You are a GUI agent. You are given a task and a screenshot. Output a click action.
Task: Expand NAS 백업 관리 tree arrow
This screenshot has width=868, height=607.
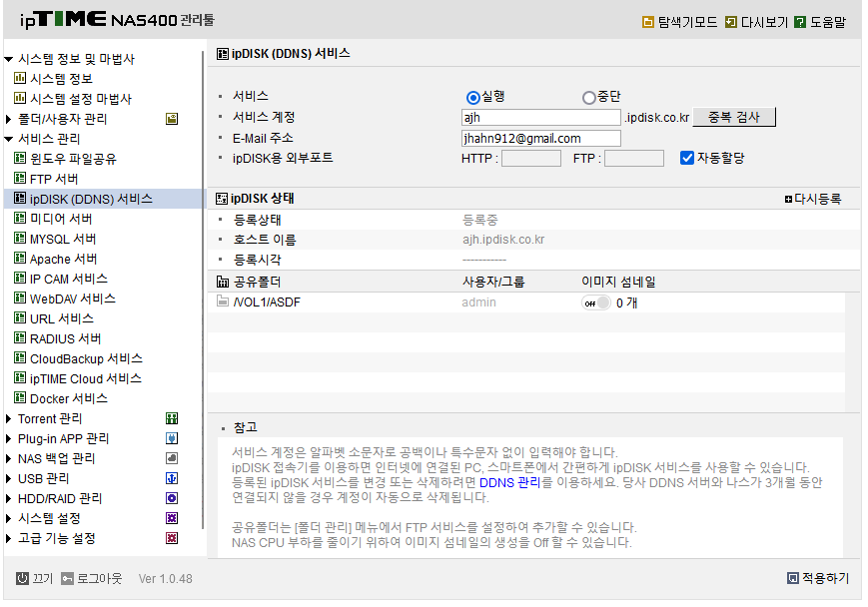coord(8,458)
